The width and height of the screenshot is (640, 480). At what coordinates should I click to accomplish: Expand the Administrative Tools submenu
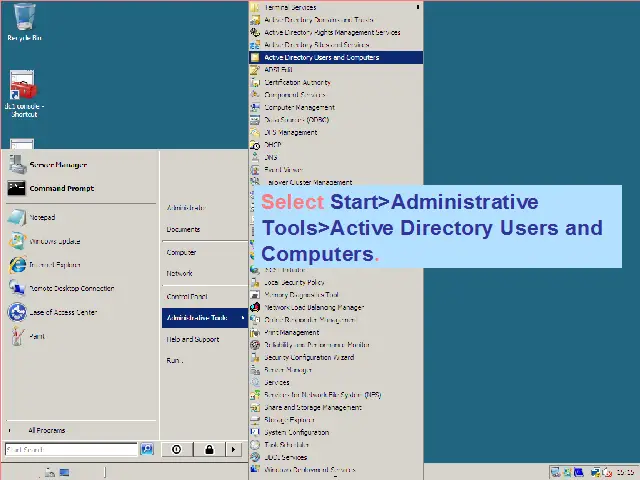point(205,318)
